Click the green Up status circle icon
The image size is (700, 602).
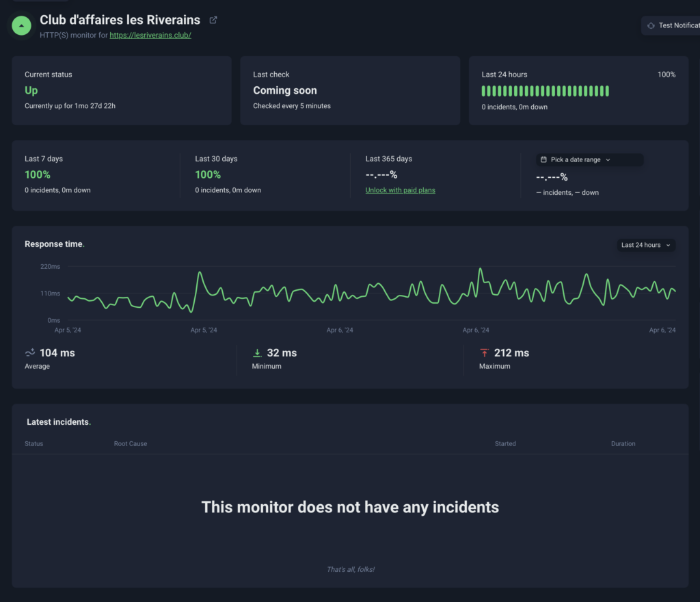click(x=23, y=25)
